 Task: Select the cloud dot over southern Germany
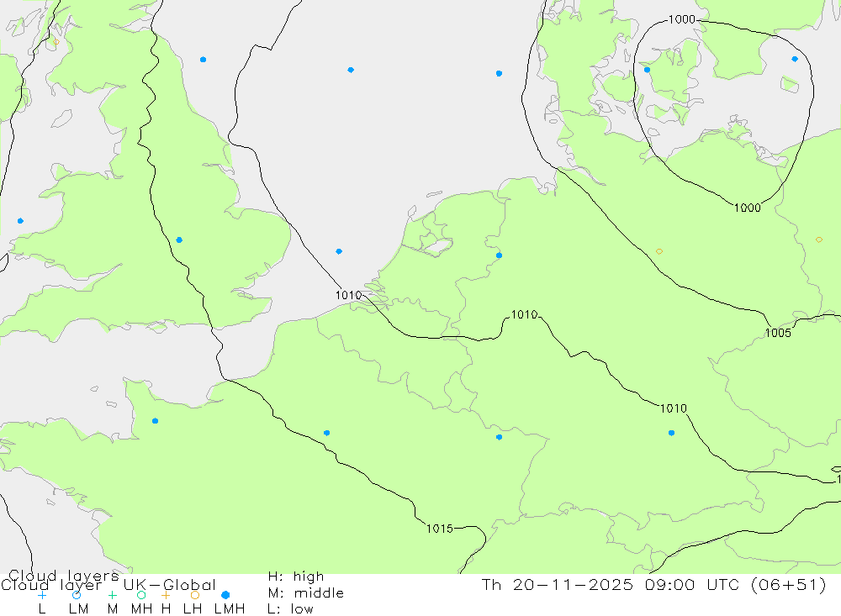tap(671, 433)
